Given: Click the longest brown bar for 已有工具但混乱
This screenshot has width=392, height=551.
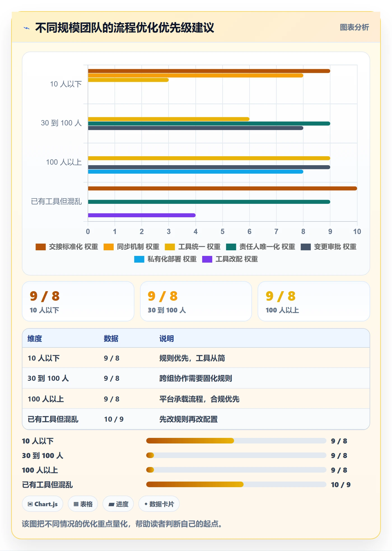Looking at the screenshot, I should point(222,188).
